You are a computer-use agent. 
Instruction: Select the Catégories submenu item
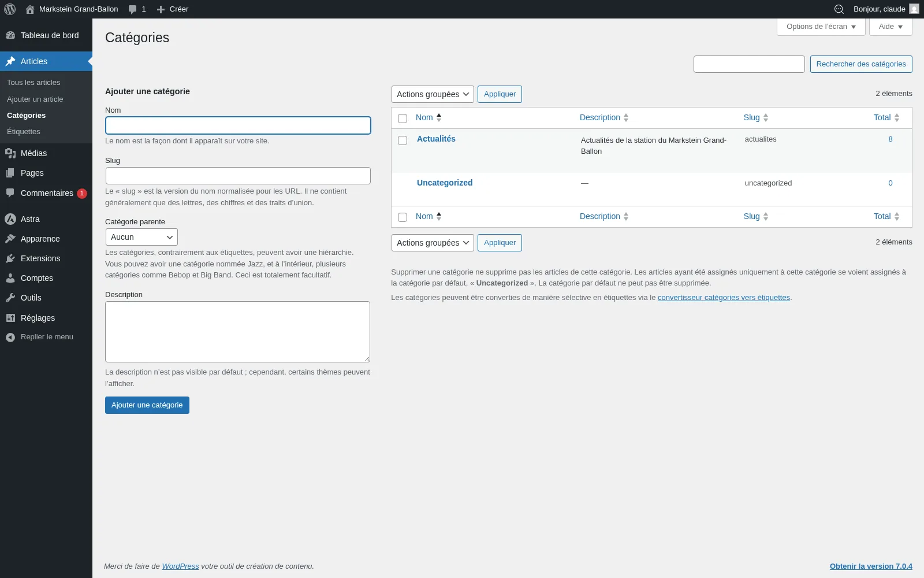tap(26, 116)
